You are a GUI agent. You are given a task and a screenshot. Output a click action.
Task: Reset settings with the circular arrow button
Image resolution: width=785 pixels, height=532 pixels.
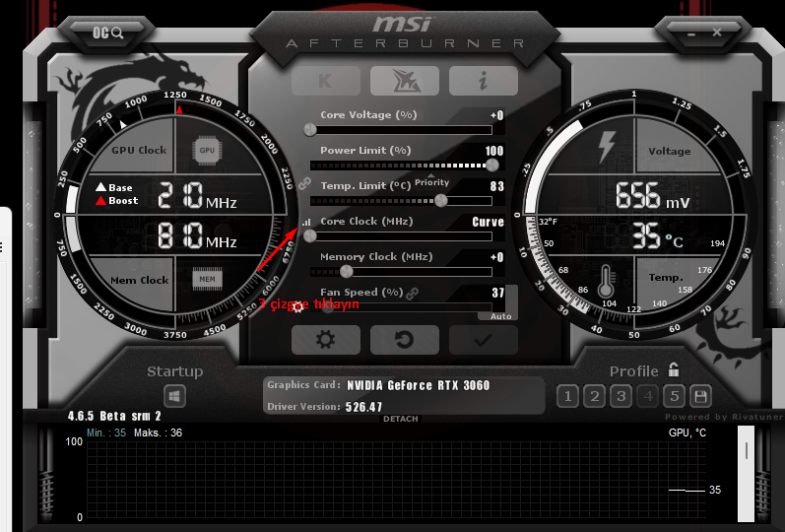click(x=405, y=340)
